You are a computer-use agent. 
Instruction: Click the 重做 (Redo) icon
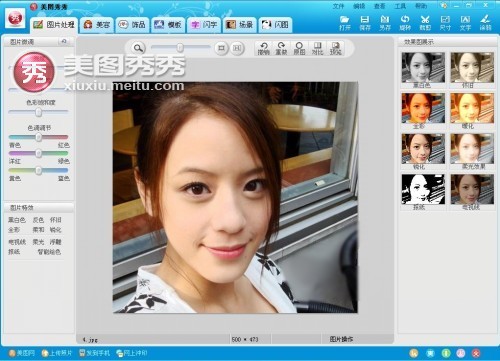click(x=281, y=49)
